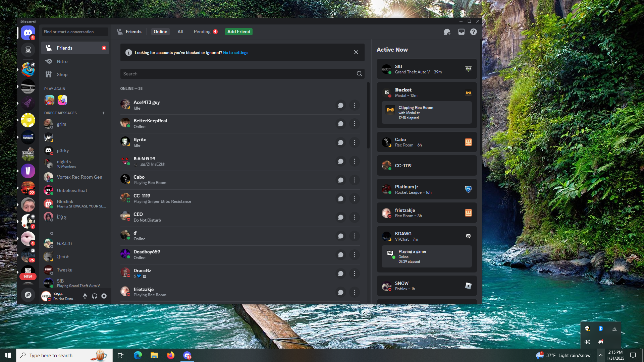Open the SNOW Roblox activity card
The image size is (644, 362).
coord(427,286)
